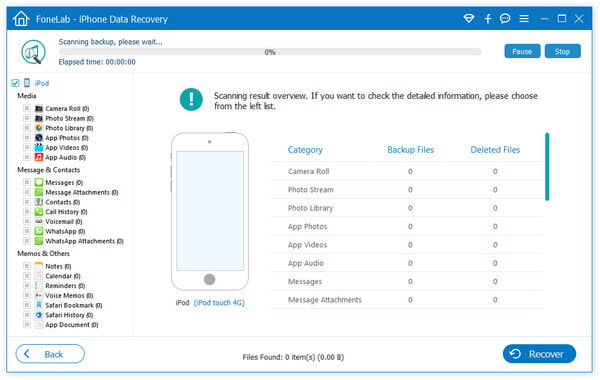Viewport: 600px width, 380px height.
Task: Click the teal exclamation info icon
Action: [x=191, y=99]
